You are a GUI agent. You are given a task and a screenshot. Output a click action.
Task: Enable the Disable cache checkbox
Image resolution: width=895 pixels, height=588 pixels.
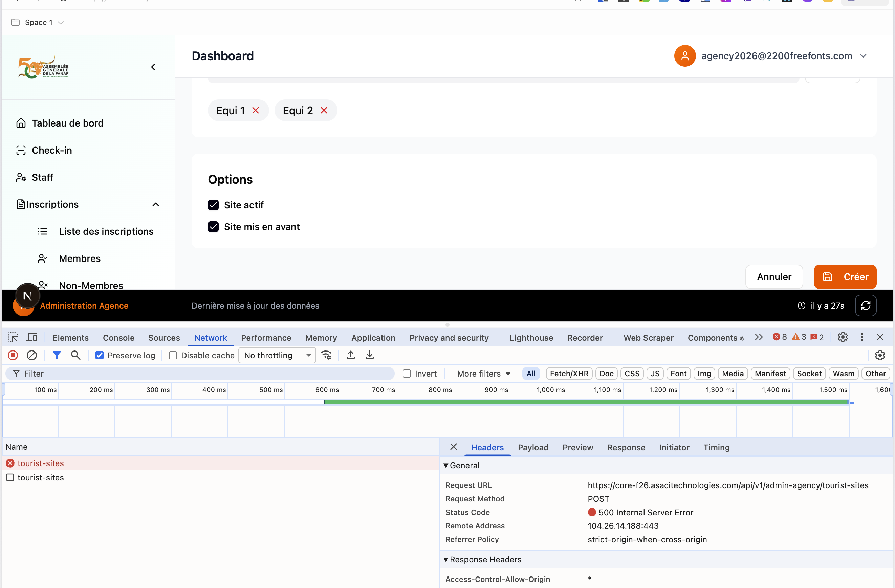173,355
